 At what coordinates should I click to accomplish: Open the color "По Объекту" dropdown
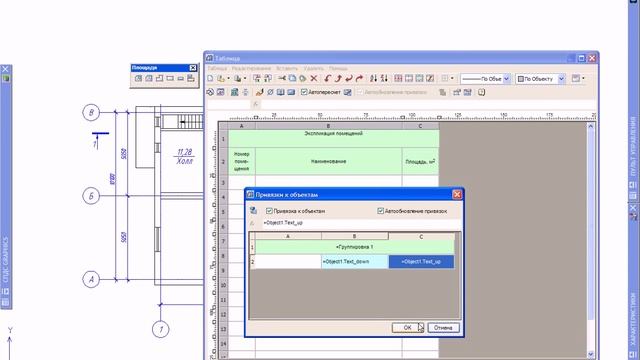tap(562, 79)
